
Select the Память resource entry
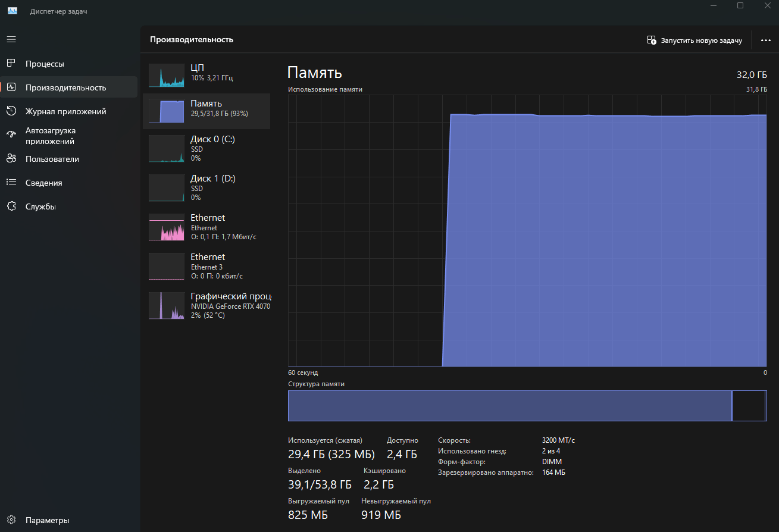pos(207,111)
